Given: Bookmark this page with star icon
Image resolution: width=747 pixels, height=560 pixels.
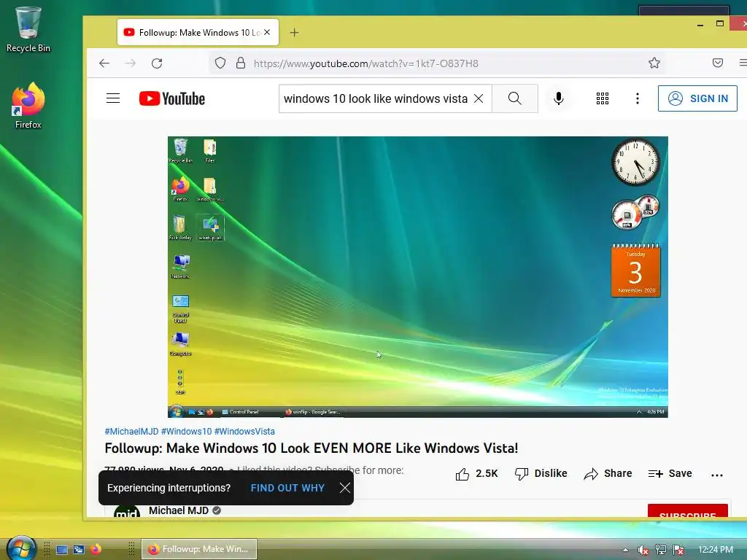Looking at the screenshot, I should 654,63.
